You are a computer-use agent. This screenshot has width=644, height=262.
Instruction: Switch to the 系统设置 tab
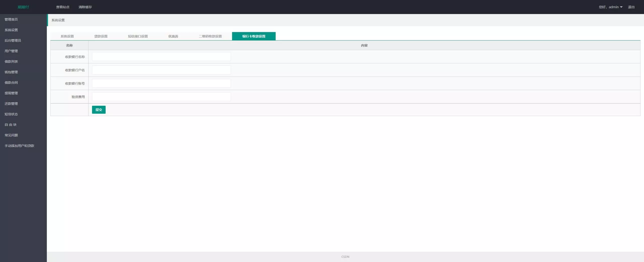pyautogui.click(x=67, y=36)
